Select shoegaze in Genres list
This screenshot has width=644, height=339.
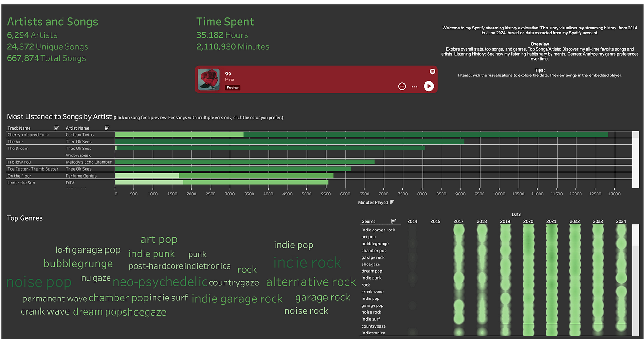[x=371, y=264]
